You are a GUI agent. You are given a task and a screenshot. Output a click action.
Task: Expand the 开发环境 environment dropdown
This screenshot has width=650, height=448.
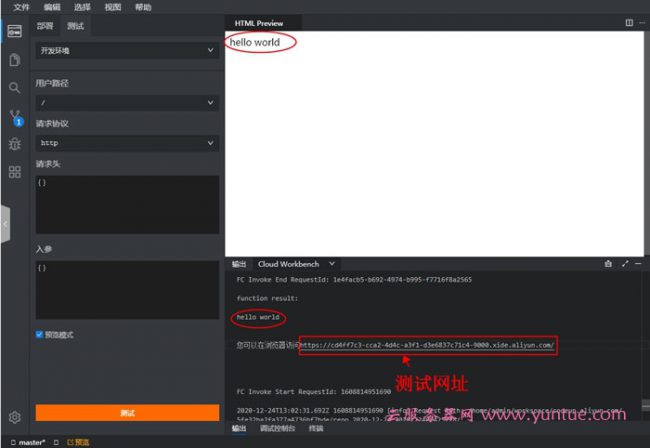pos(127,50)
